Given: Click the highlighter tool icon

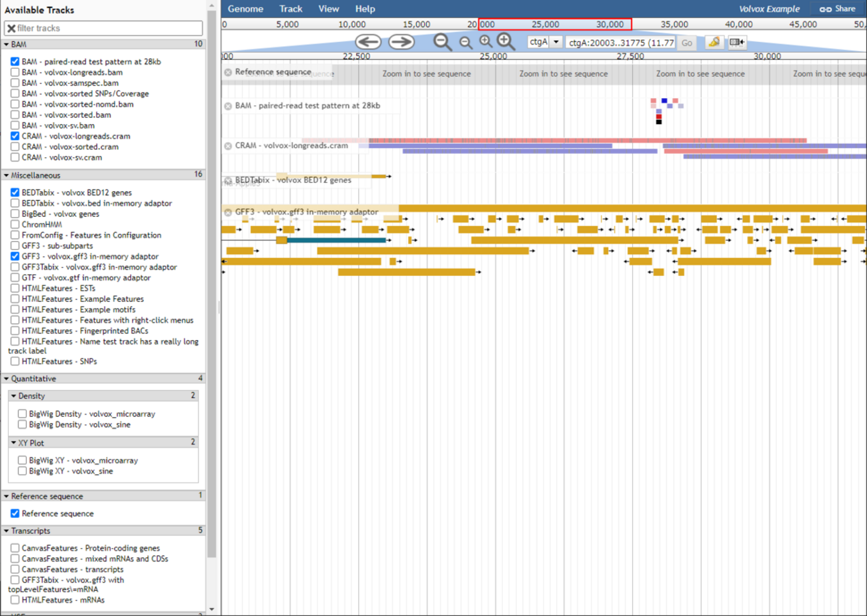Looking at the screenshot, I should [x=714, y=43].
